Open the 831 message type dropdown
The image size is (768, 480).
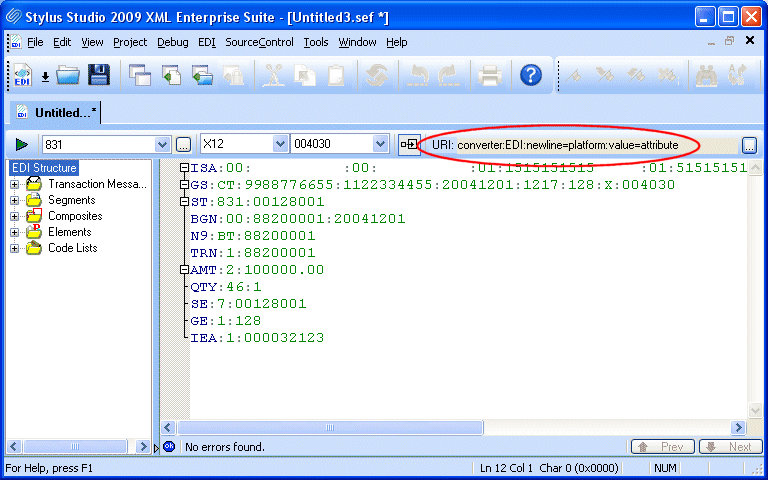click(162, 144)
